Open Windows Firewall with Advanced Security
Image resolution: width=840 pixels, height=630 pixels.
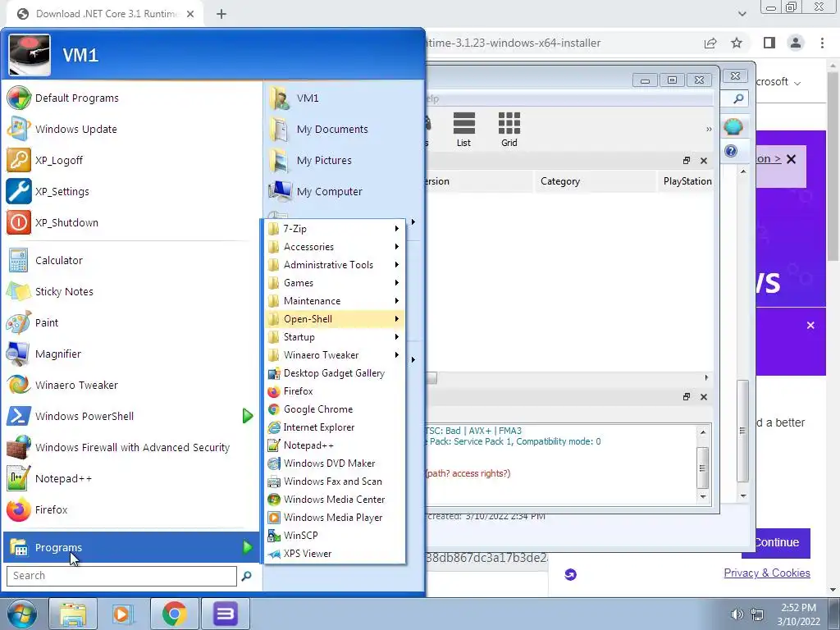(x=131, y=447)
